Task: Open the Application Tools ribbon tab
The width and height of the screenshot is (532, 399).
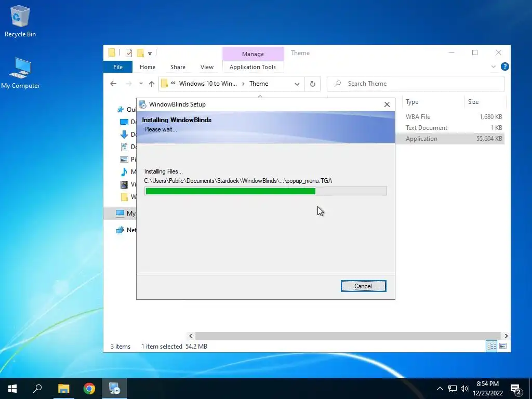Action: tap(253, 67)
